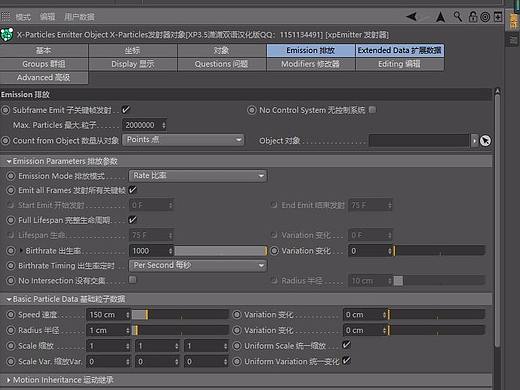Open Emission Mode Rate dropdown
The width and height of the screenshot is (520, 390).
pos(198,176)
